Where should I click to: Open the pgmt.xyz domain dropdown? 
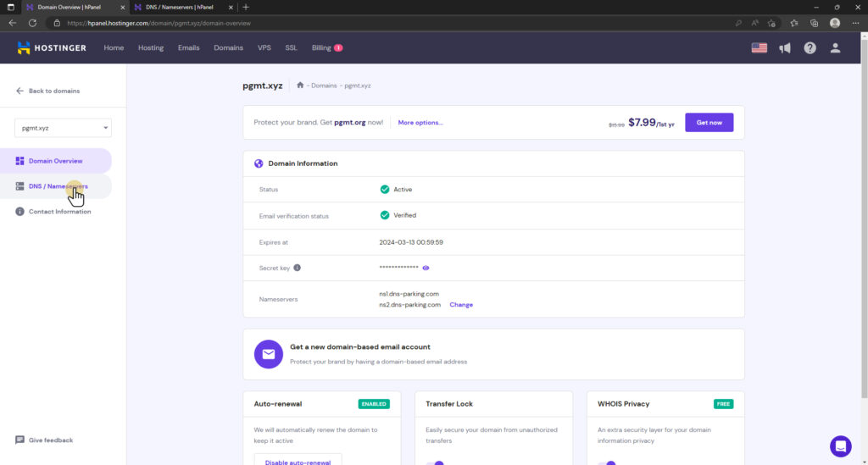(x=63, y=128)
